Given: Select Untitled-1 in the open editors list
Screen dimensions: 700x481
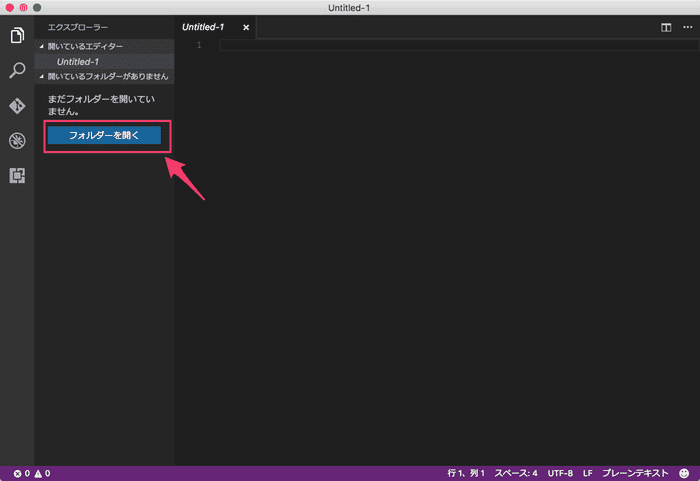Looking at the screenshot, I should [x=78, y=61].
